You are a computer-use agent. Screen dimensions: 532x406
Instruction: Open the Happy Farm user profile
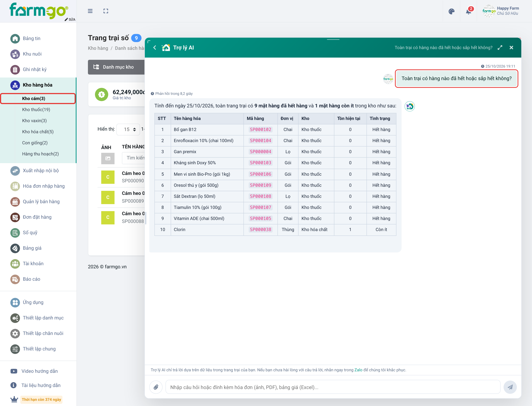[x=501, y=11]
